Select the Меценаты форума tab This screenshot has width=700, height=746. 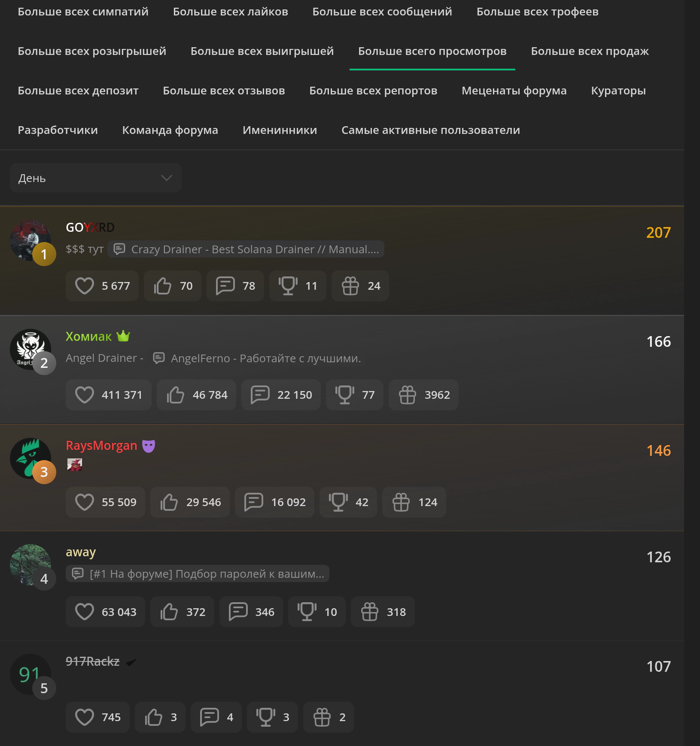[x=514, y=91]
